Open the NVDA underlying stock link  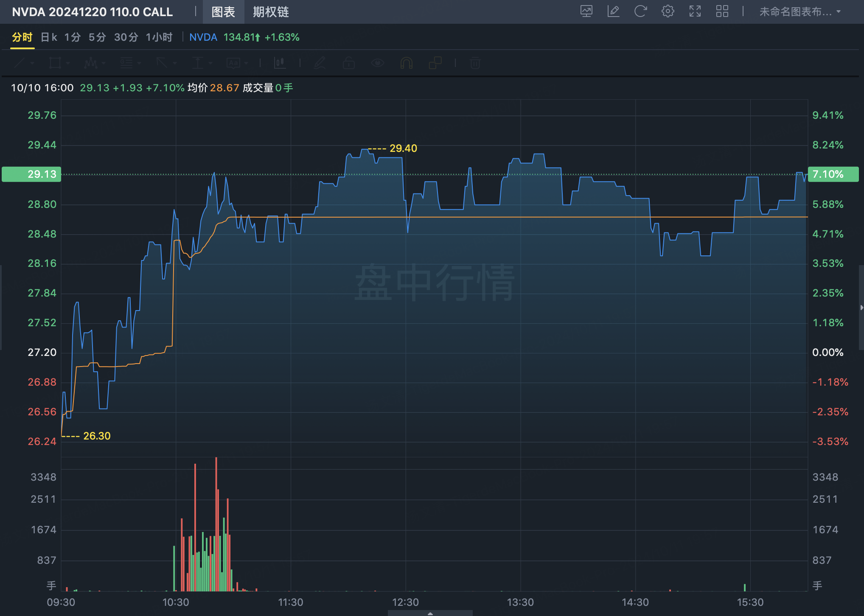203,37
